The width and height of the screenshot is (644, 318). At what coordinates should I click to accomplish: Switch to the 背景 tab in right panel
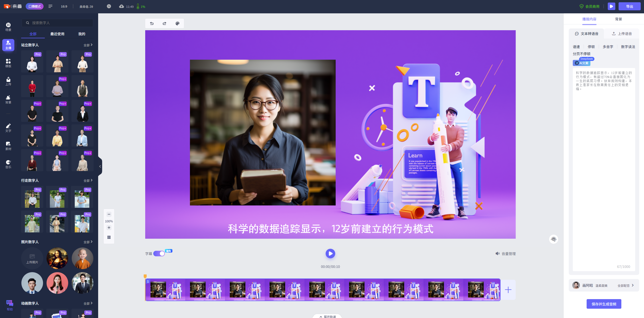coord(618,19)
